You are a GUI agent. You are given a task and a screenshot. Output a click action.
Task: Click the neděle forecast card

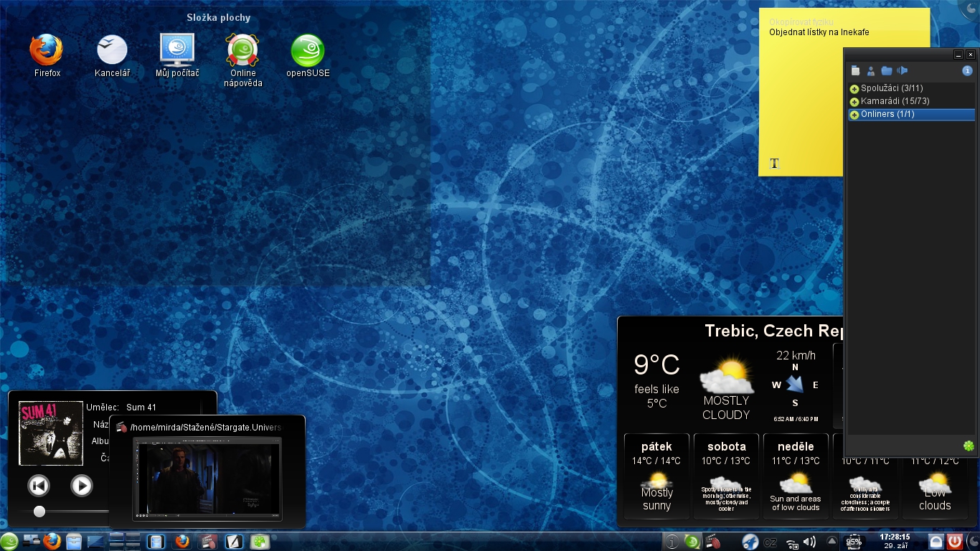796,476
